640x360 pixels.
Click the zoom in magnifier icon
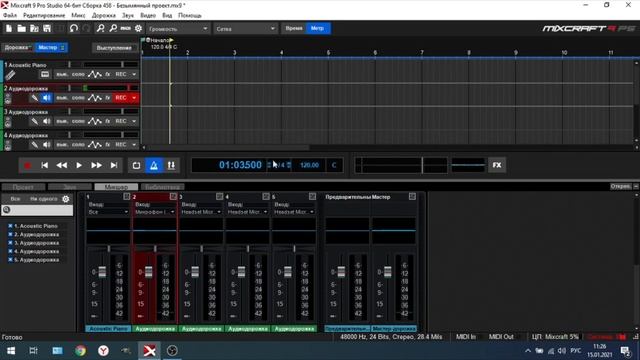[100, 29]
